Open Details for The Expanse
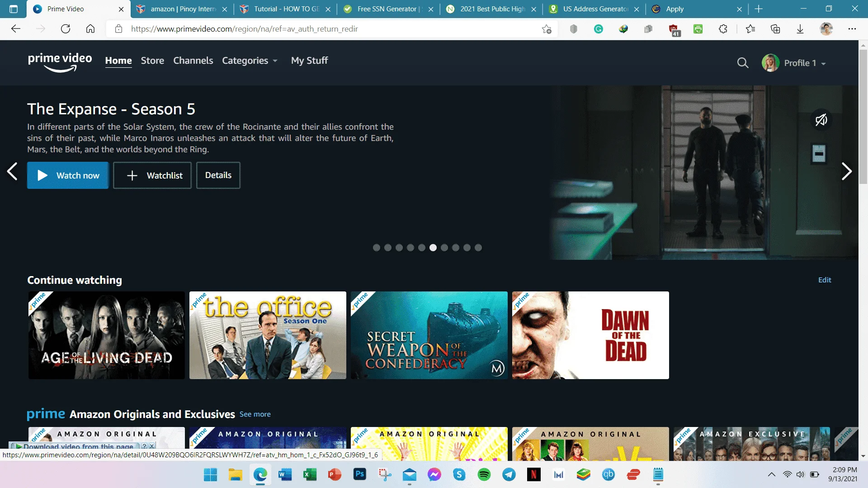 coord(218,175)
